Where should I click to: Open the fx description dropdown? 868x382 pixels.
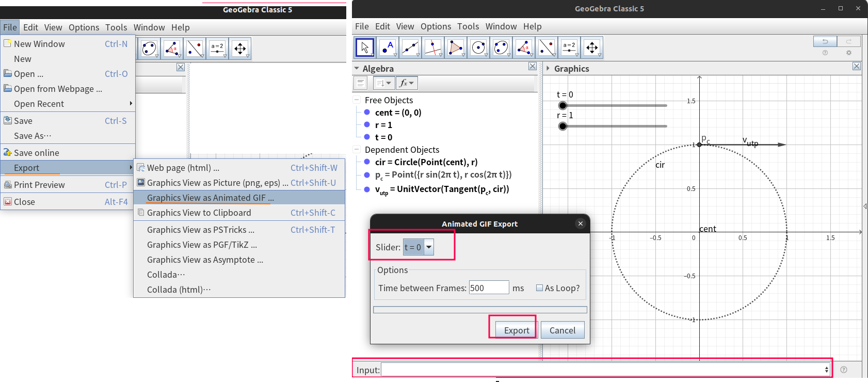pyautogui.click(x=407, y=83)
